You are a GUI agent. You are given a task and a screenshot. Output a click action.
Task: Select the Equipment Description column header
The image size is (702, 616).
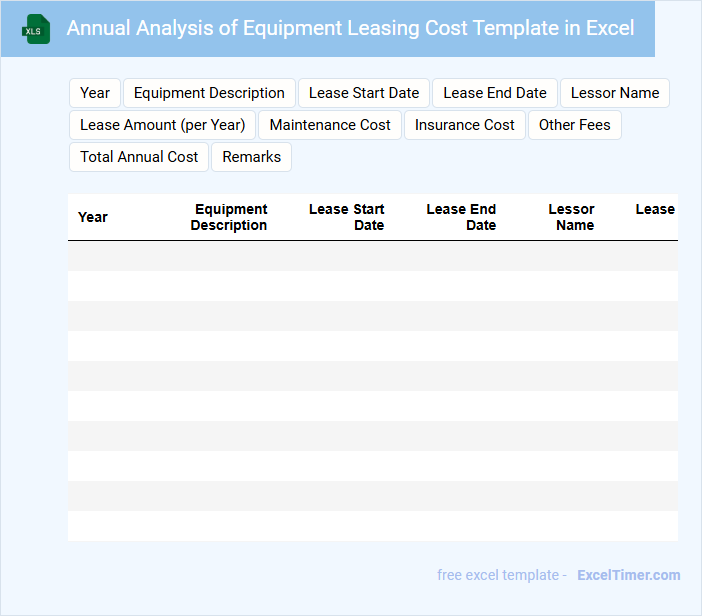pos(230,217)
